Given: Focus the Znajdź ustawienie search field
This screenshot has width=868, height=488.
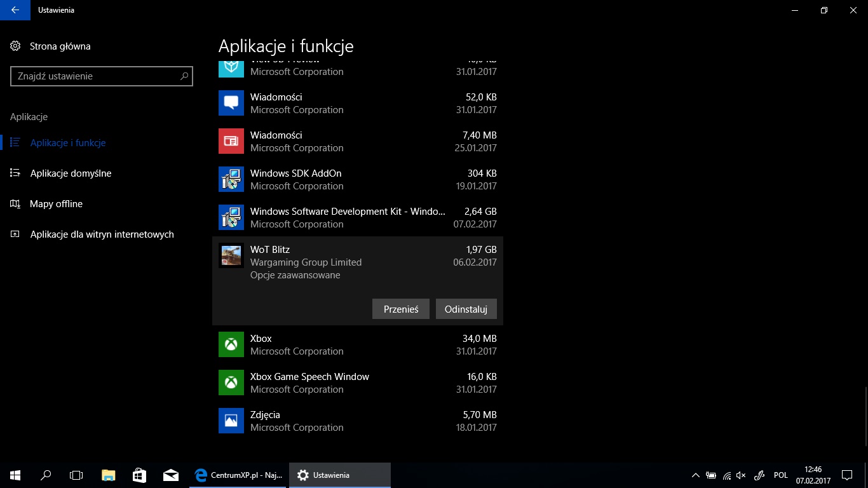Looking at the screenshot, I should [x=102, y=76].
